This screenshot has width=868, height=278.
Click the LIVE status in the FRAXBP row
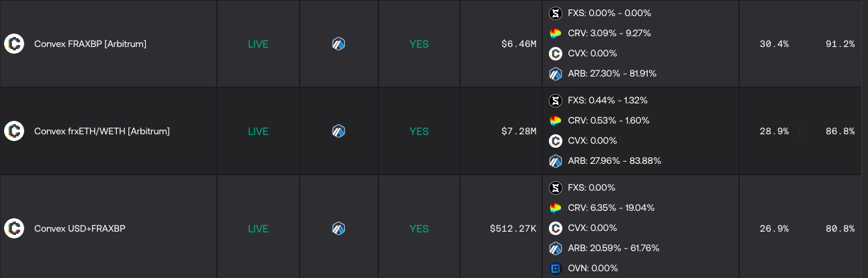coord(258,44)
